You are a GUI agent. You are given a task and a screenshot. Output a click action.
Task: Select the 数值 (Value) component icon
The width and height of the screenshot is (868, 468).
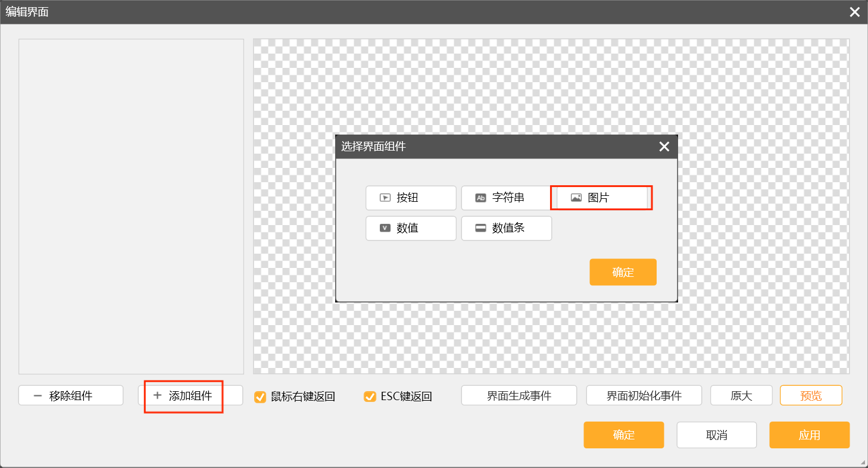(385, 228)
